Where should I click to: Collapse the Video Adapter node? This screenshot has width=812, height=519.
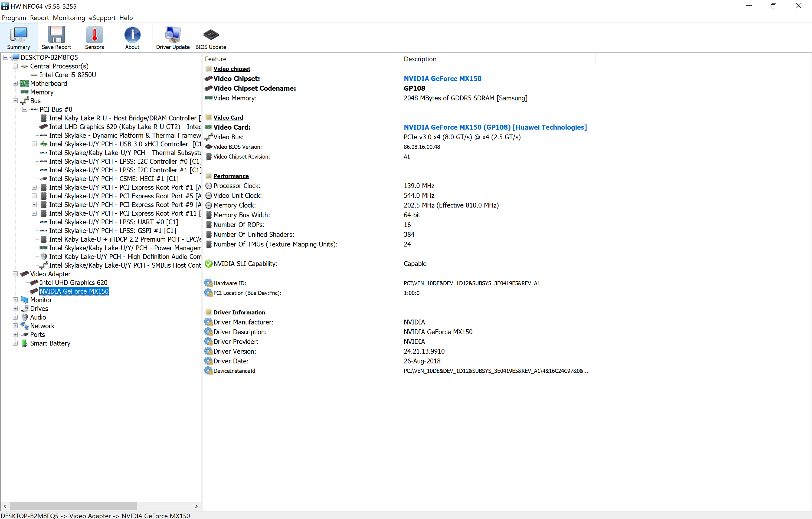pyautogui.click(x=15, y=274)
